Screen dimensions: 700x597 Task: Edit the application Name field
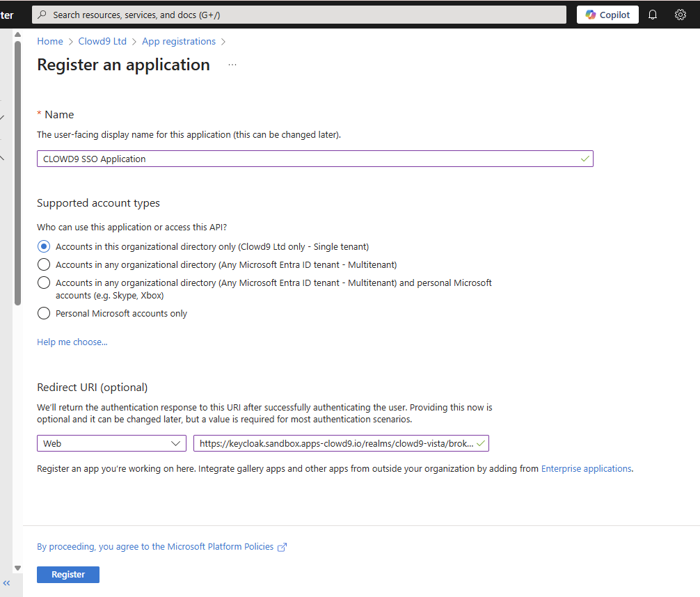[315, 159]
